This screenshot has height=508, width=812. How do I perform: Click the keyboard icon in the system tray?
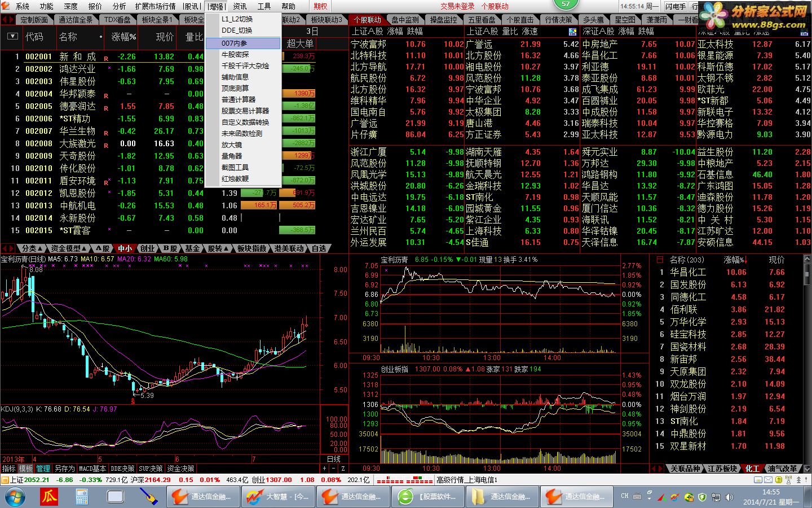pyautogui.click(x=637, y=497)
